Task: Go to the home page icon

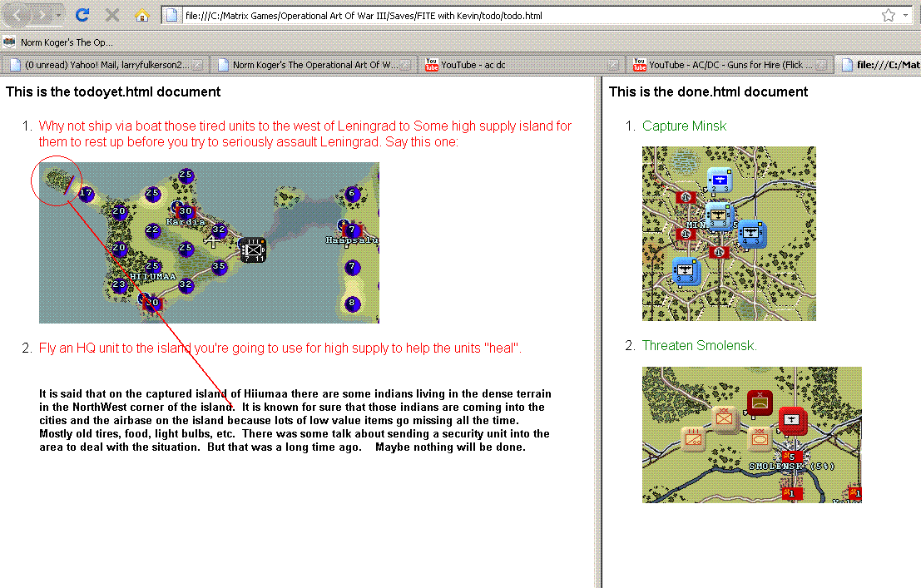Action: pos(142,15)
